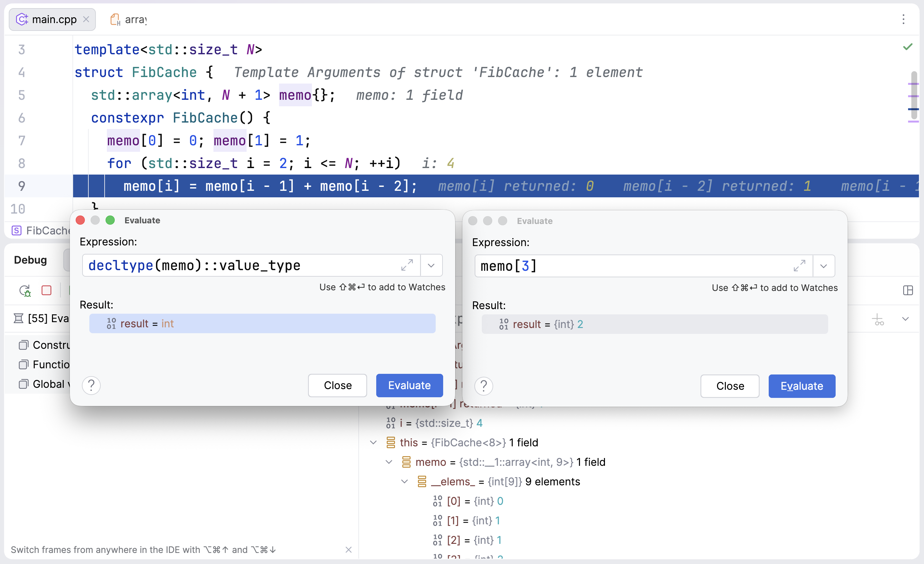Open expression history dropdown for memo[3]
This screenshot has width=924, height=564.
pyautogui.click(x=824, y=266)
